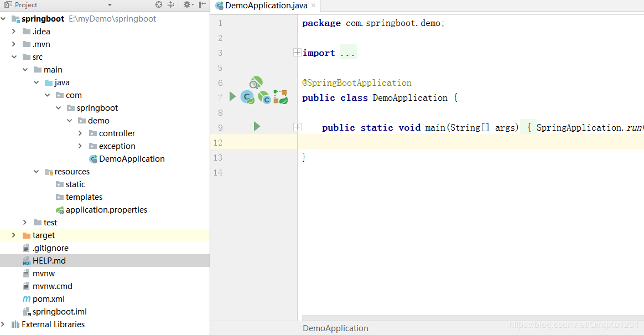The height and width of the screenshot is (335, 644).
Task: Click the scroll-from-source crosshair icon
Action: click(159, 4)
